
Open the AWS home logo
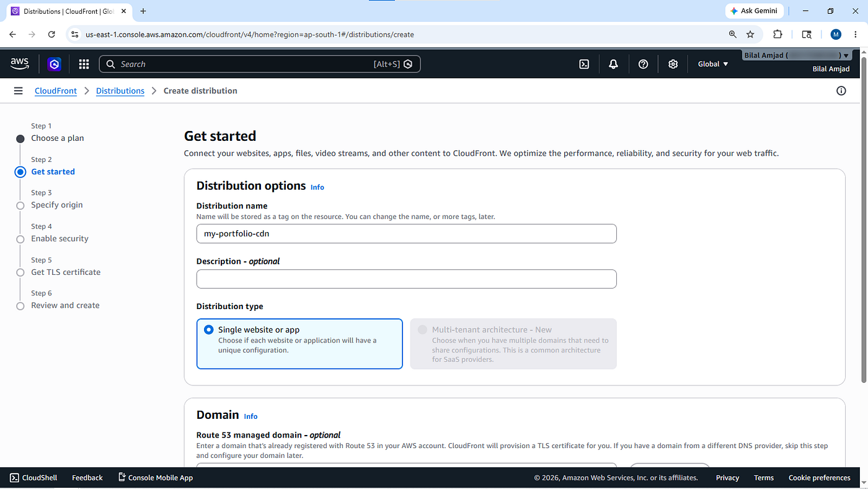[x=20, y=64]
